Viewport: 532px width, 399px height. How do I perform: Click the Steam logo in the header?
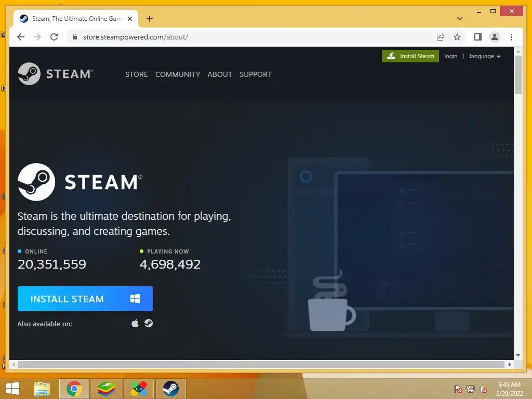tap(55, 74)
